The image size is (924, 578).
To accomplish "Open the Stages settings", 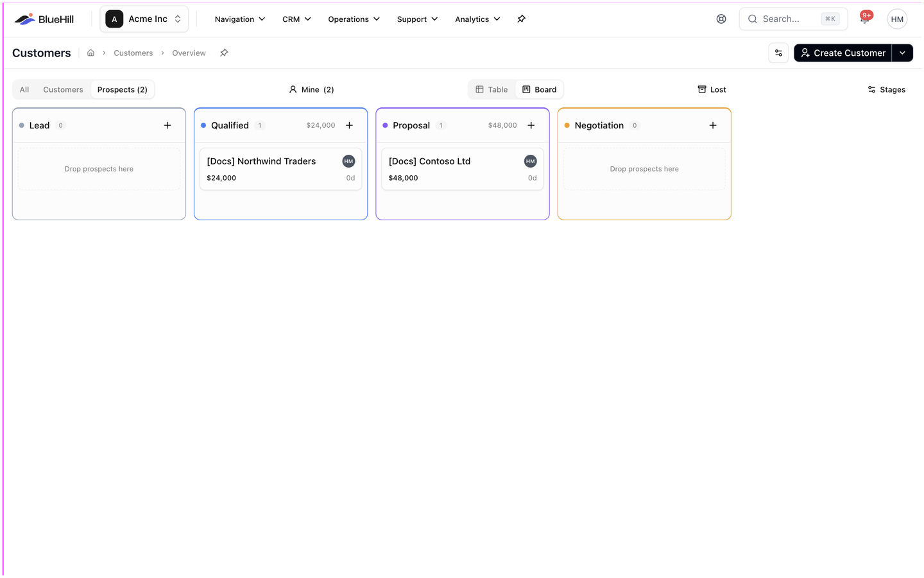I will coord(887,90).
